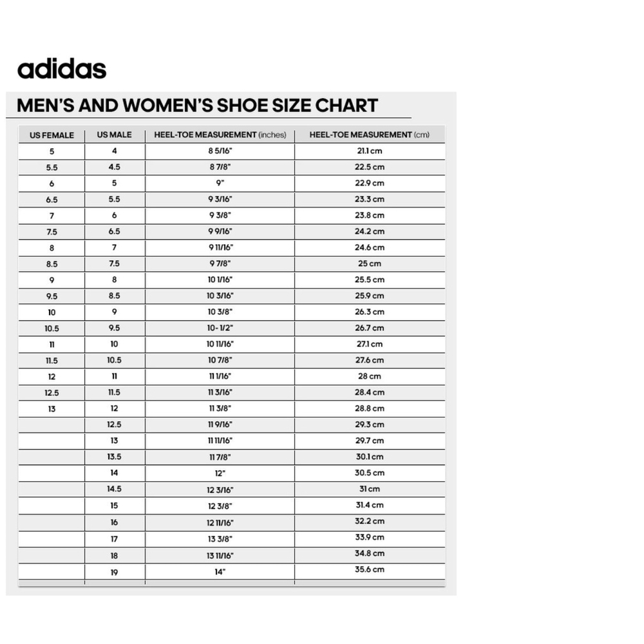
Task: Click the 8 5/16" measurement cell
Action: [x=220, y=151]
